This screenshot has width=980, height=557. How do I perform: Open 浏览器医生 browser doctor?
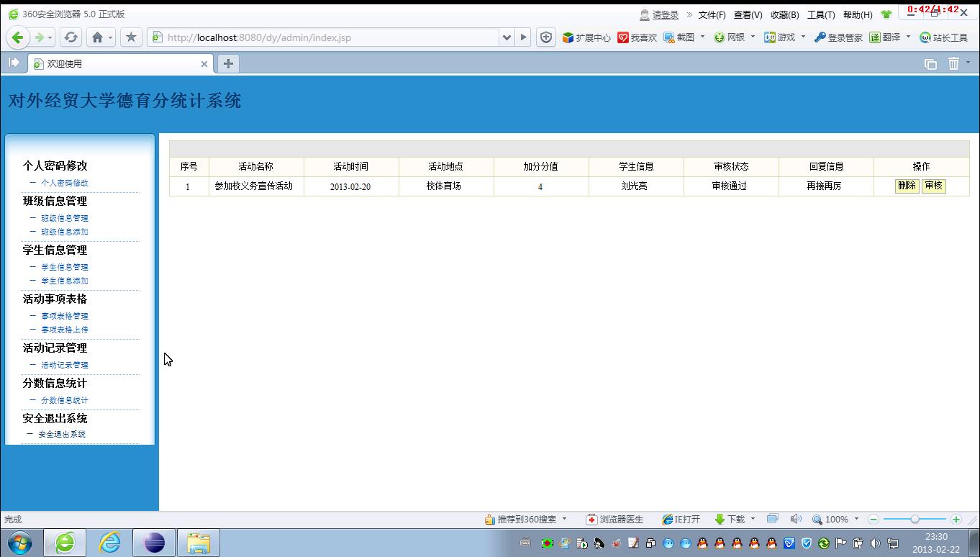(615, 519)
